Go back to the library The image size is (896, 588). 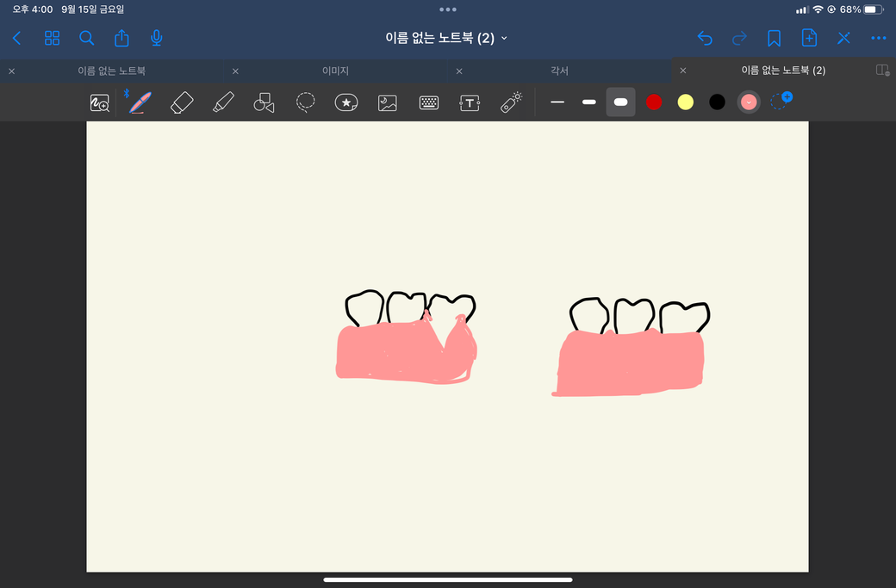click(17, 38)
